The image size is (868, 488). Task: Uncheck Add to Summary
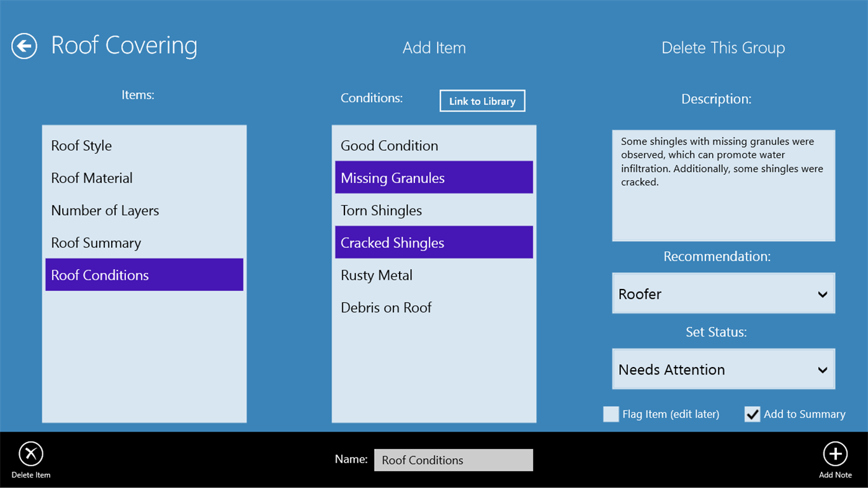point(752,414)
